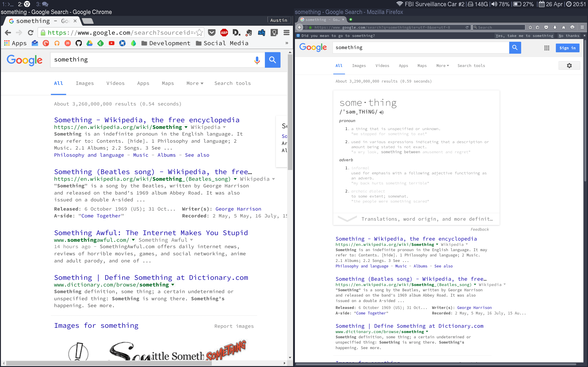Switch to the Images tab in Chrome's Google search
Screen dimensions: 588x367
pyautogui.click(x=85, y=83)
